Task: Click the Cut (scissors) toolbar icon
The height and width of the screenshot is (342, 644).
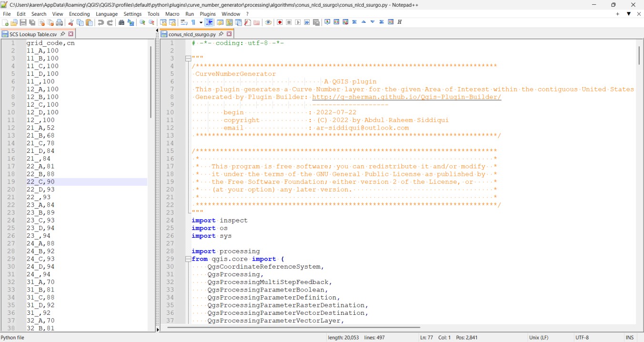Action: click(x=71, y=22)
